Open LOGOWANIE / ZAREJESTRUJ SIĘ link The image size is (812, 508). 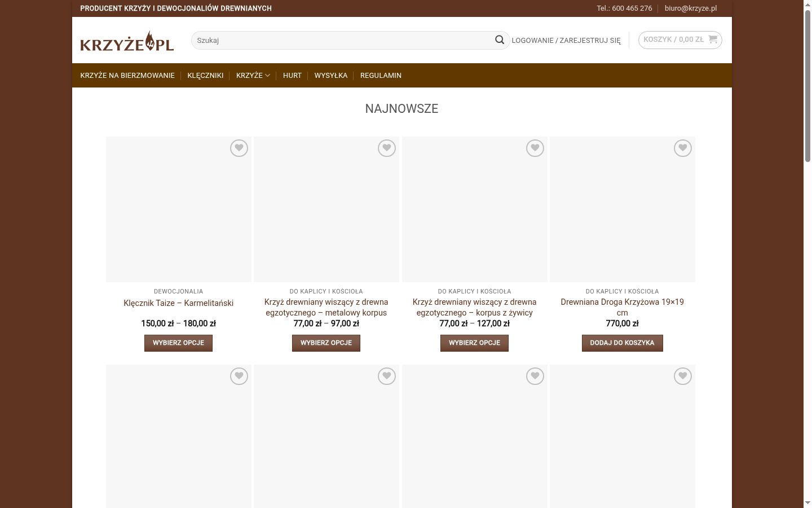pos(566,41)
